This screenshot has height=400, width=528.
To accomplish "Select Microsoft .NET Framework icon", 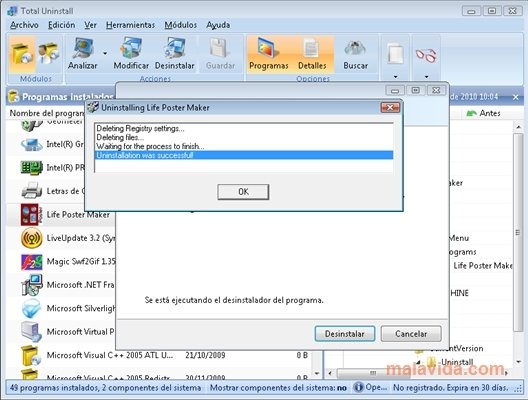I will pyautogui.click(x=31, y=285).
